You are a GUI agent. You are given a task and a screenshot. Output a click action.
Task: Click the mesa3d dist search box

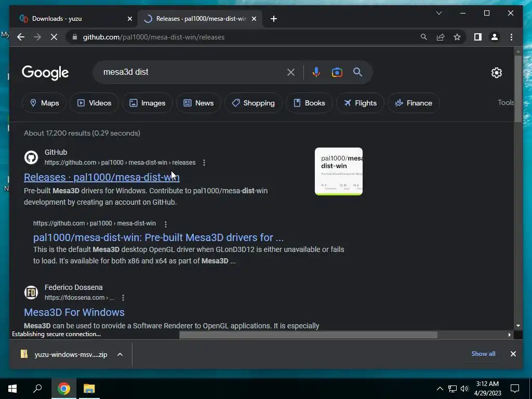coord(192,72)
